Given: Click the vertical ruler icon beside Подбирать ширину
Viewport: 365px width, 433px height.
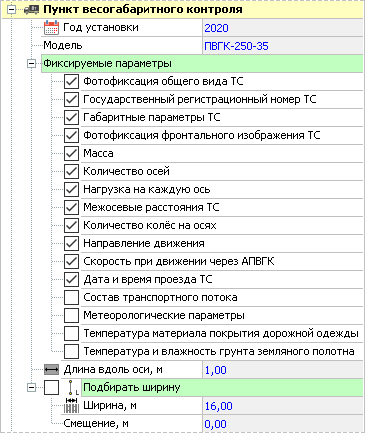Looking at the screenshot, I should pyautogui.click(x=72, y=387).
